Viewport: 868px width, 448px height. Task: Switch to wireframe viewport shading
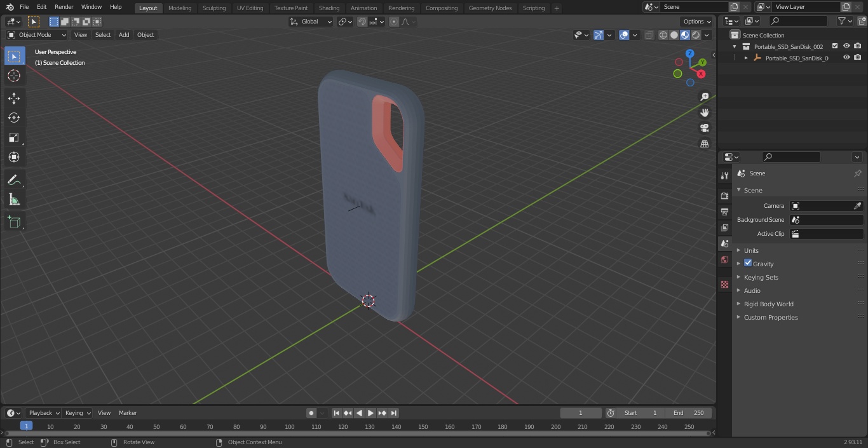click(663, 35)
